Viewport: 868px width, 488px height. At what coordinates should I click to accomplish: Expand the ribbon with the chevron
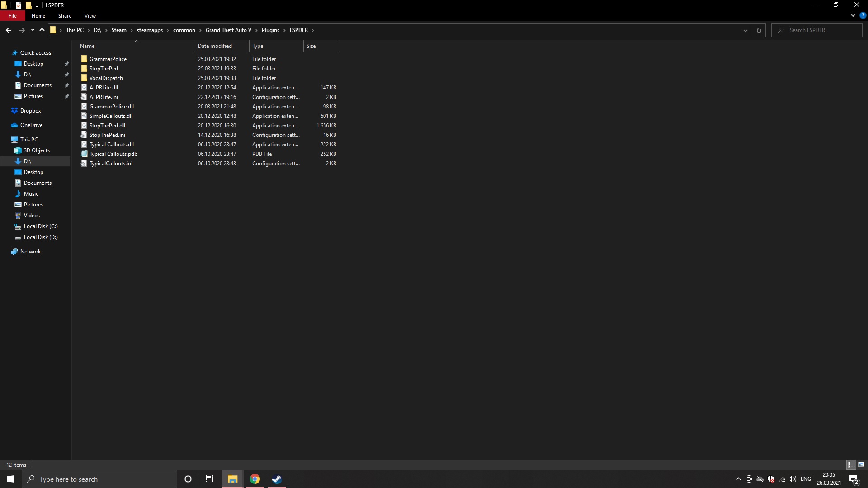tap(853, 15)
